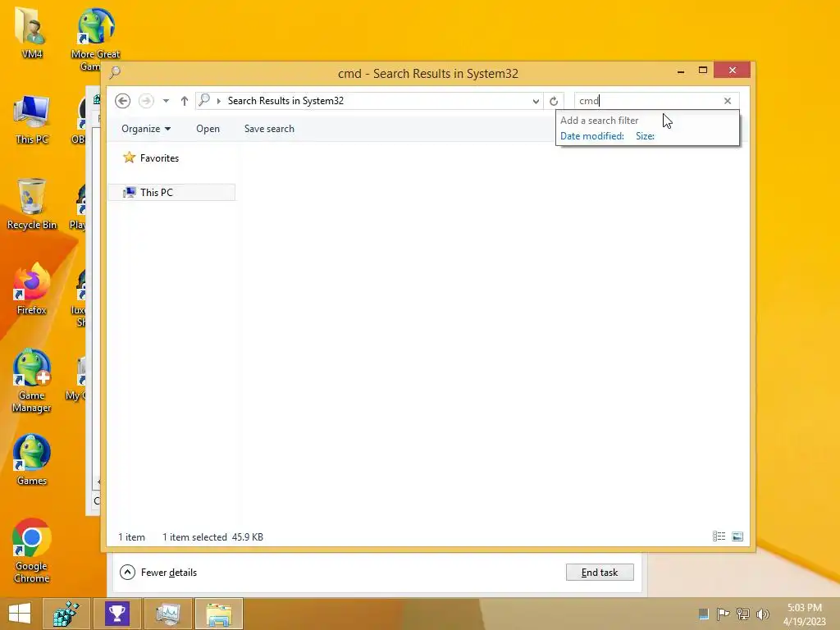Open the trophy app on taskbar

pos(116,614)
